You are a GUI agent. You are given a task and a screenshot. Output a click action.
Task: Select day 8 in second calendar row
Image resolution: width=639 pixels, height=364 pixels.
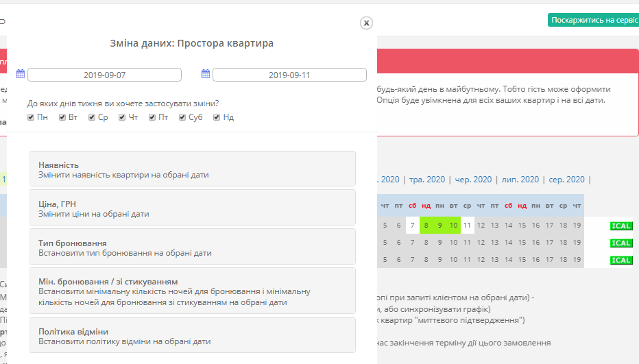[x=426, y=242]
